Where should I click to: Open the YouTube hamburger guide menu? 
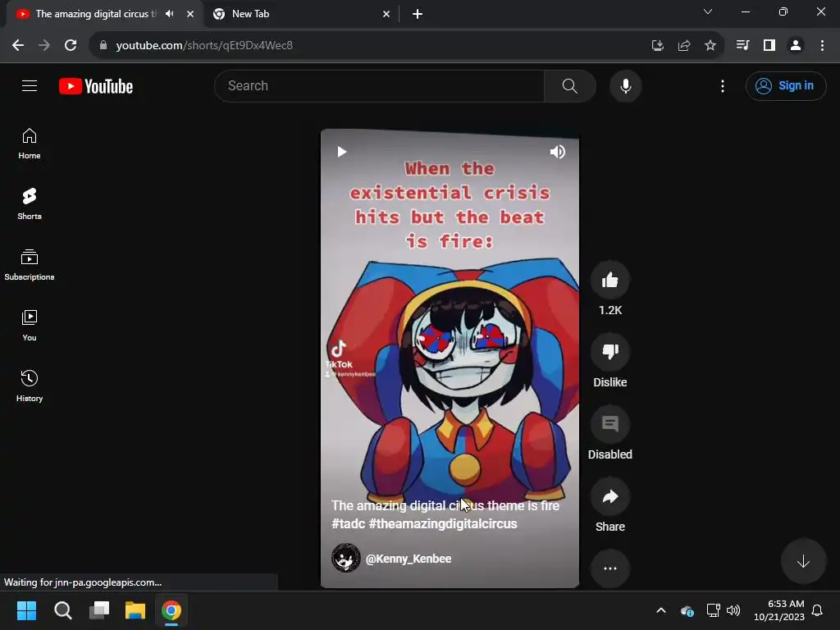coord(30,85)
